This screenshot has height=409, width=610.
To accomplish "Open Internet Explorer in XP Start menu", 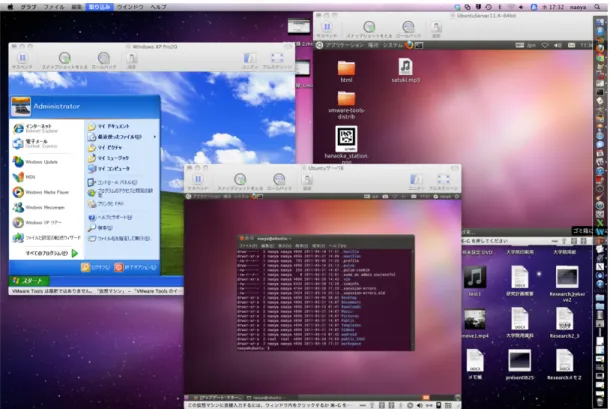I will pyautogui.click(x=36, y=128).
